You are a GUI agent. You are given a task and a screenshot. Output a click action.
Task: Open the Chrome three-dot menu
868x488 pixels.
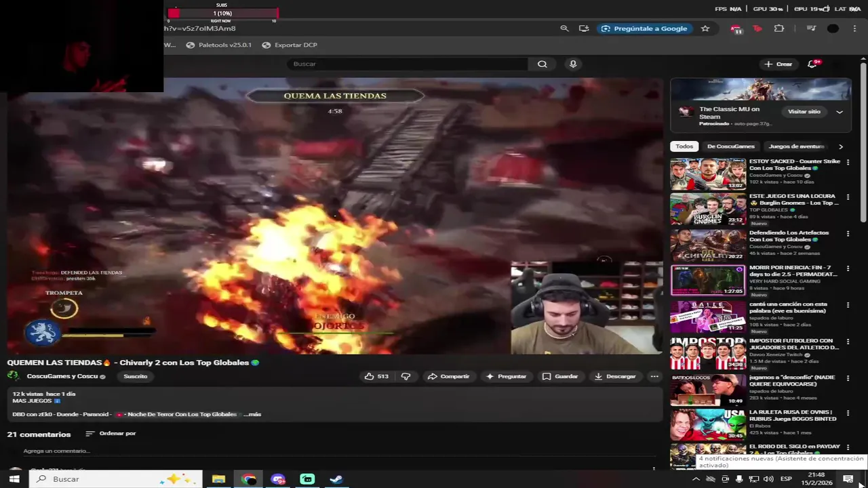pyautogui.click(x=855, y=28)
